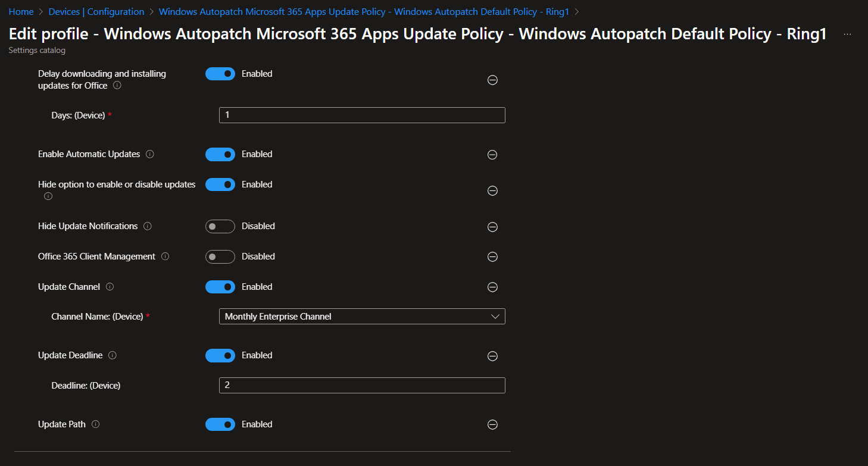Open Devices | Configuration from the breadcrumb
Viewport: 868px width, 466px height.
click(96, 11)
